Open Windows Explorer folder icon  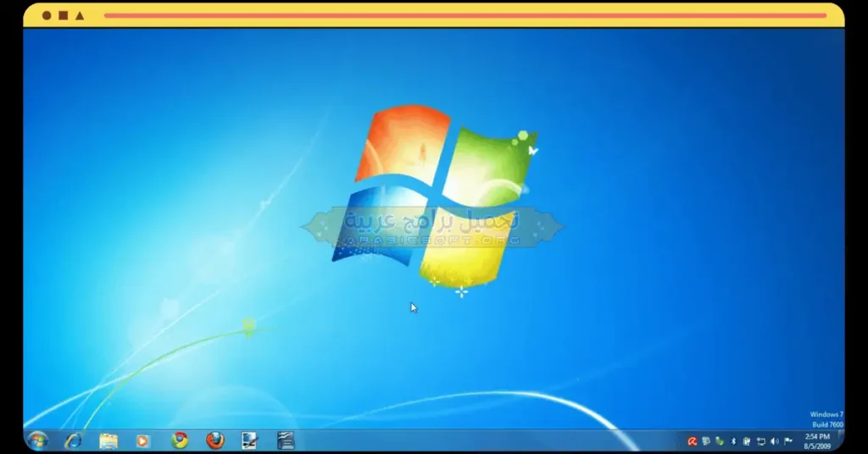(108, 440)
